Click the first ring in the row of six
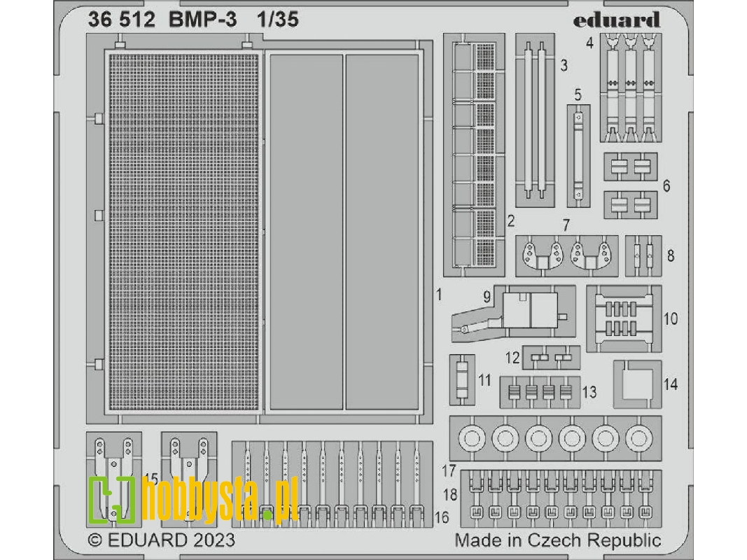This screenshot has height=560, width=747. tap(472, 437)
